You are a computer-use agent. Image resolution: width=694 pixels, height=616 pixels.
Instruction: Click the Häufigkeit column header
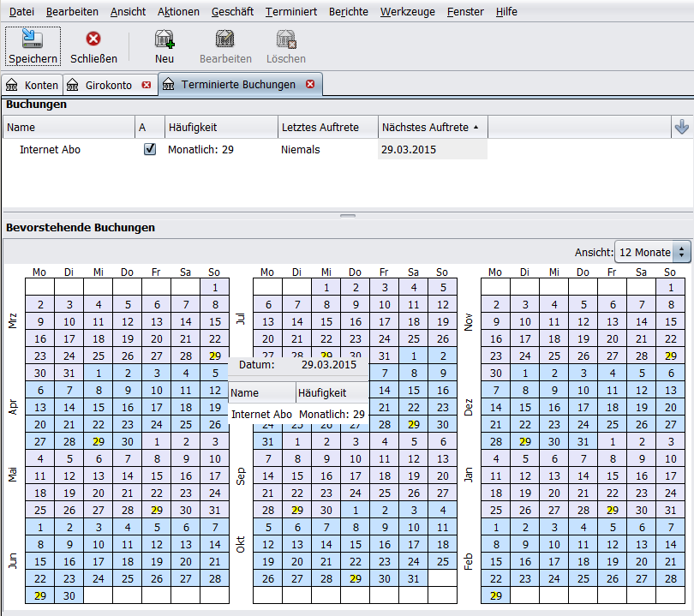pyautogui.click(x=220, y=127)
